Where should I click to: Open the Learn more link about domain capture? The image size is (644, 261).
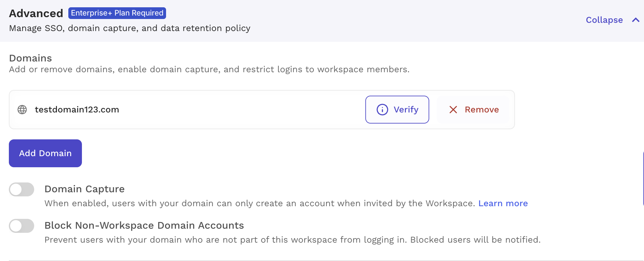tap(503, 203)
